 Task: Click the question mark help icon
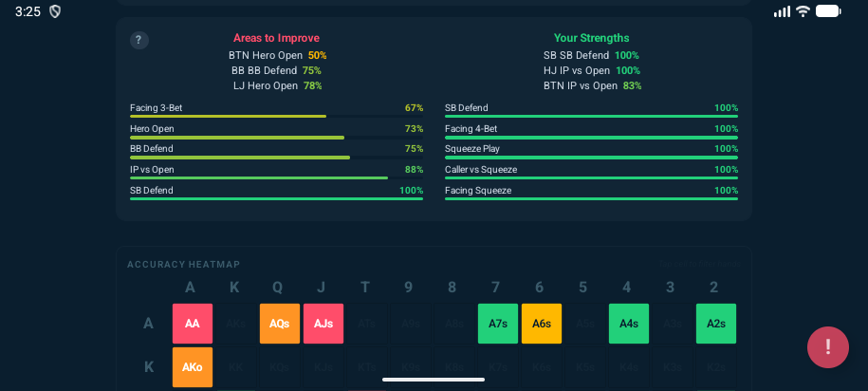pos(139,40)
